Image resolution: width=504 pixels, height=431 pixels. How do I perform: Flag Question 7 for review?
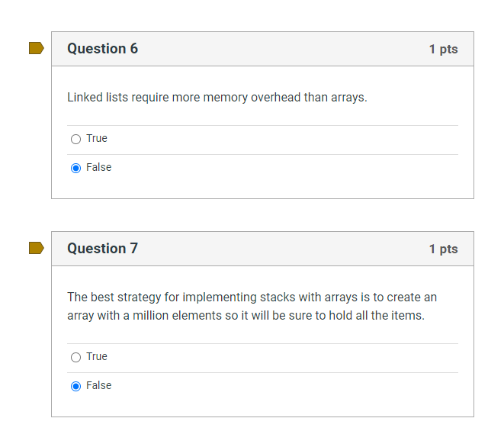tap(36, 248)
